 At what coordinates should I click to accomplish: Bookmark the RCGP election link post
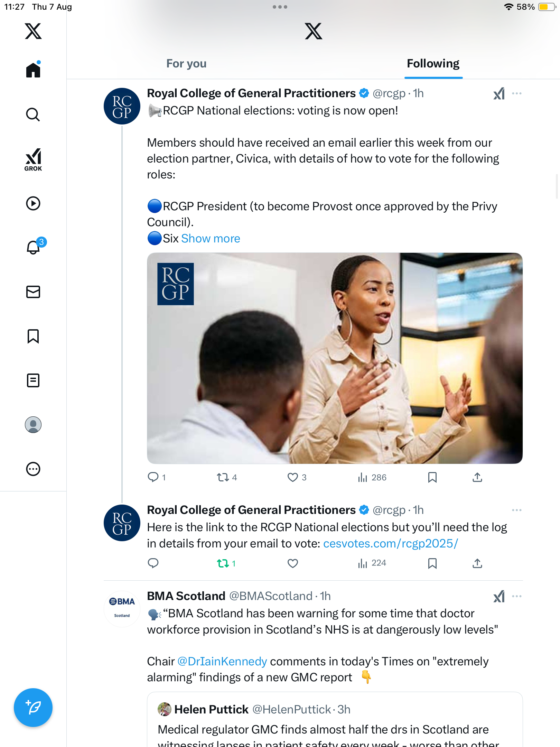[x=432, y=564]
